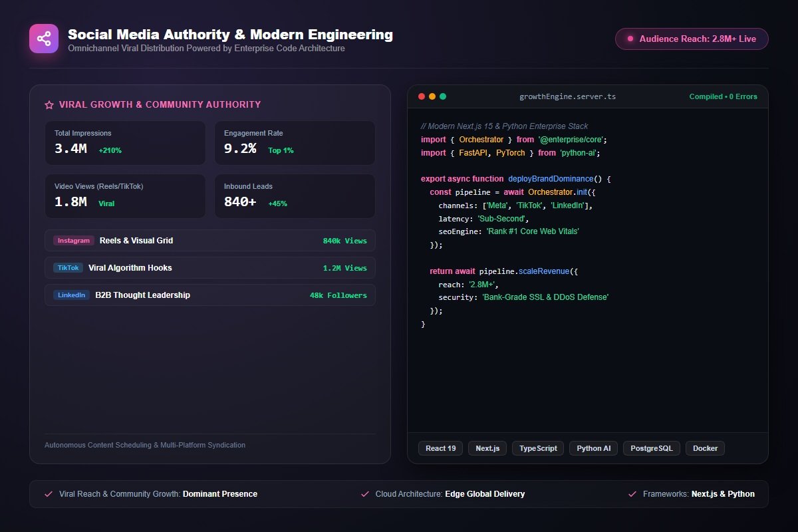Open the Audience Reach 2.8M+ Live badge
The width and height of the screenshot is (798, 532).
pos(692,39)
